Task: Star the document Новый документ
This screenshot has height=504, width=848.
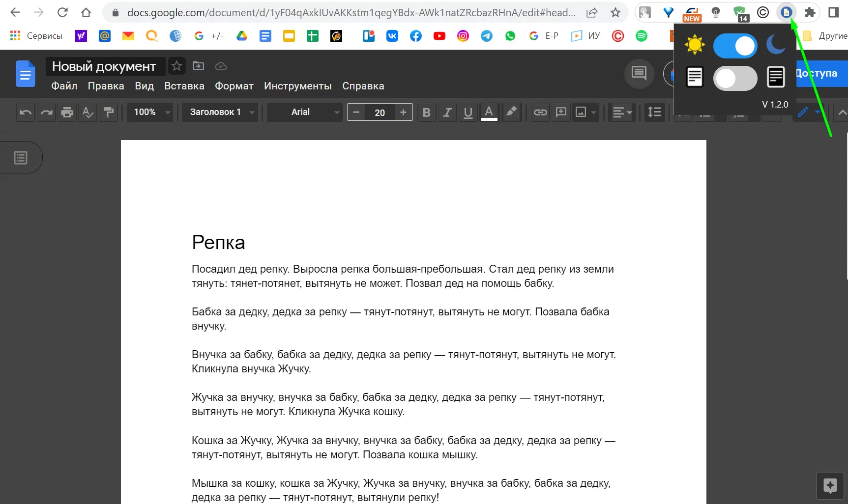Action: pos(176,66)
